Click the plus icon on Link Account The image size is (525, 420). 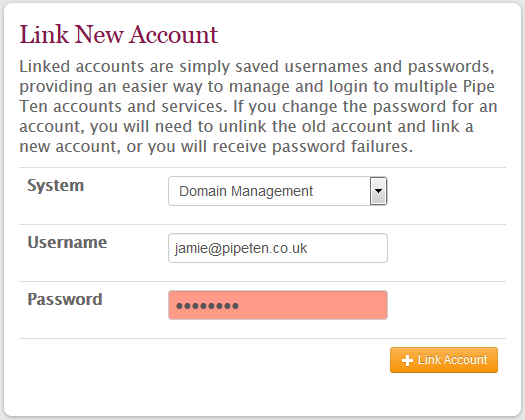tap(407, 360)
